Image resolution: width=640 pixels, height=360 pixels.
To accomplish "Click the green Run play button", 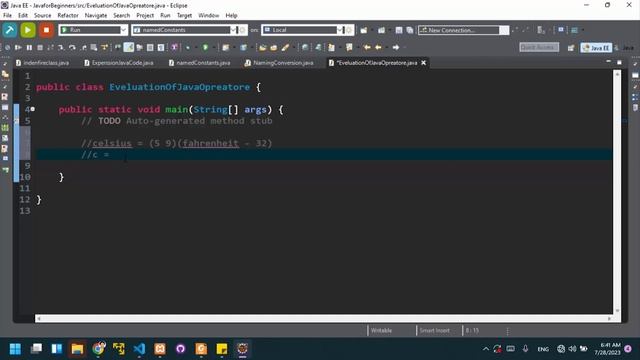I will [28, 30].
